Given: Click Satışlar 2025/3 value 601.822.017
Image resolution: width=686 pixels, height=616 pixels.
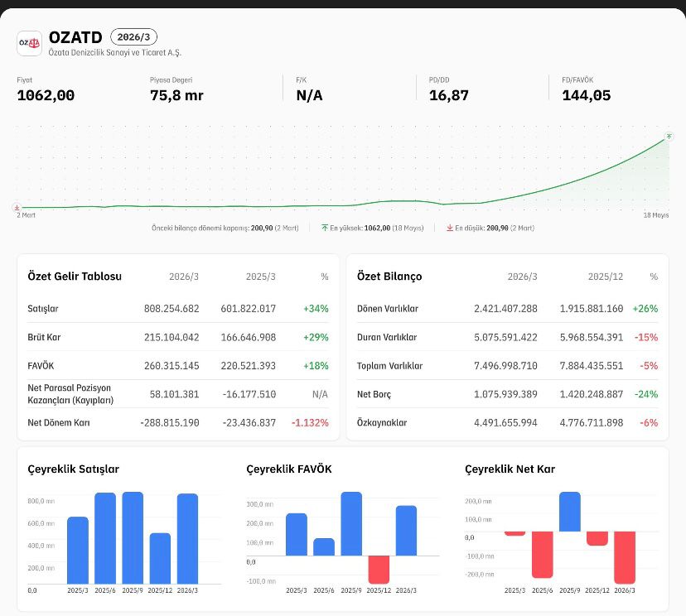Looking at the screenshot, I should [x=248, y=309].
